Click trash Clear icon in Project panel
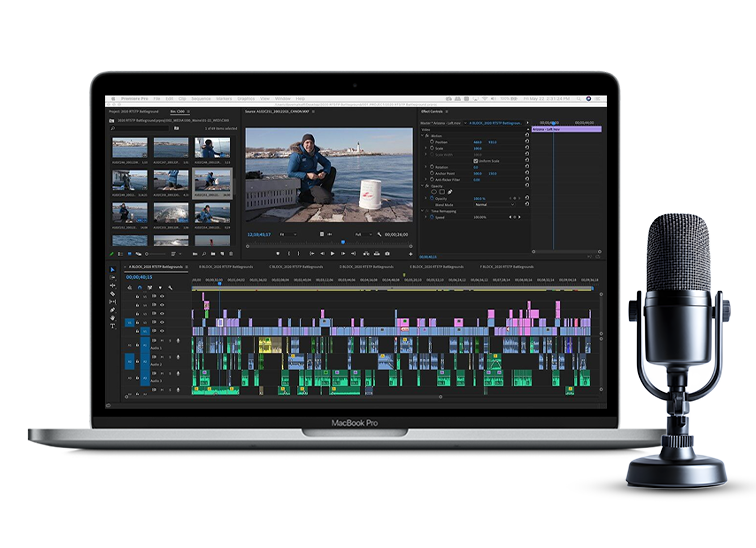The height and width of the screenshot is (548, 756). pyautogui.click(x=231, y=254)
